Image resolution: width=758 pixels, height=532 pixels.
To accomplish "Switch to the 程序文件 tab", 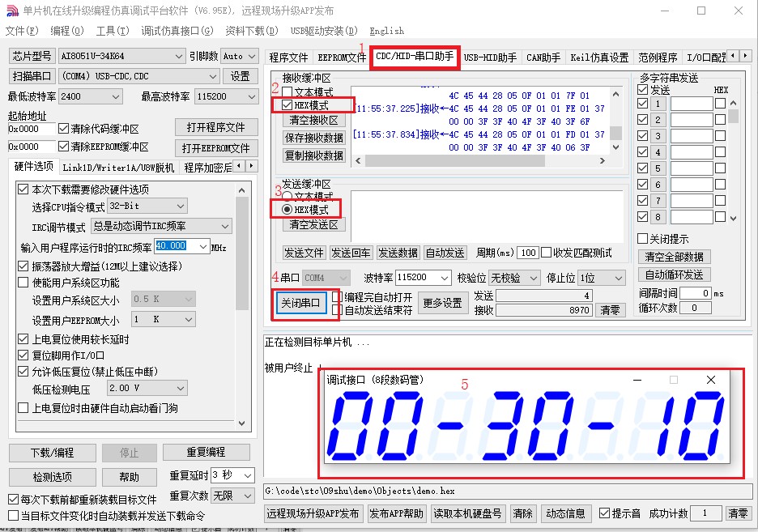I will (288, 57).
